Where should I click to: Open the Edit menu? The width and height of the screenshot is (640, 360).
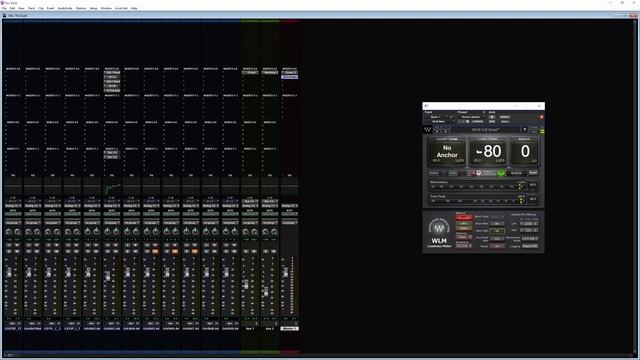click(x=12, y=8)
